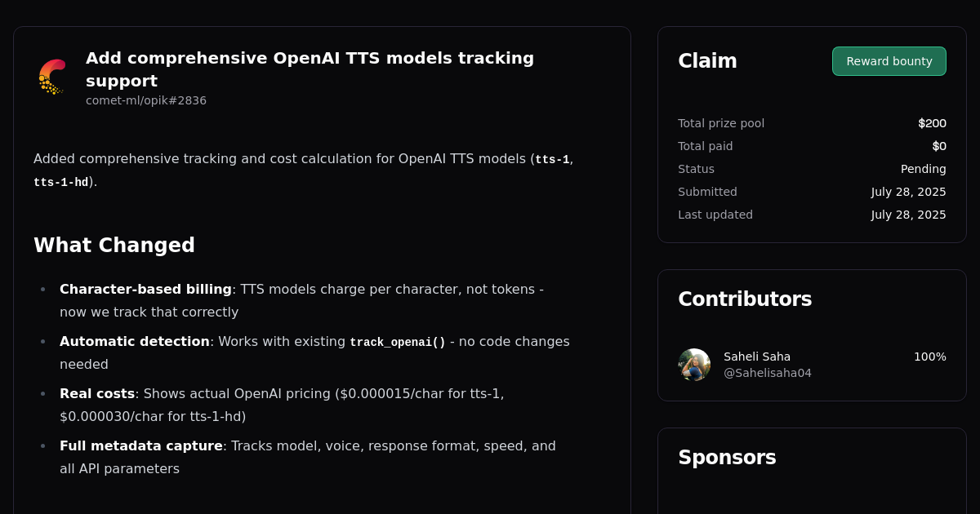Select Saheli Saha's avatar picture

694,365
